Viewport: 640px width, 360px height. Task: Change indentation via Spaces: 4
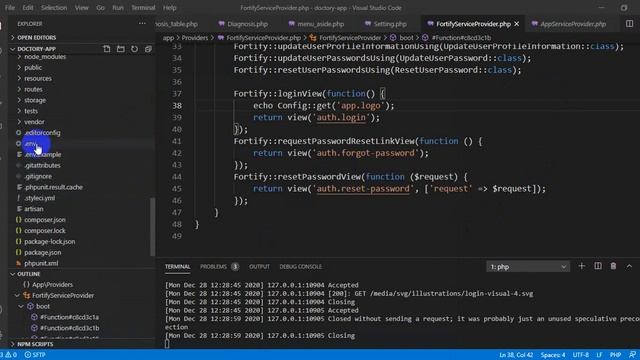pos(553,355)
